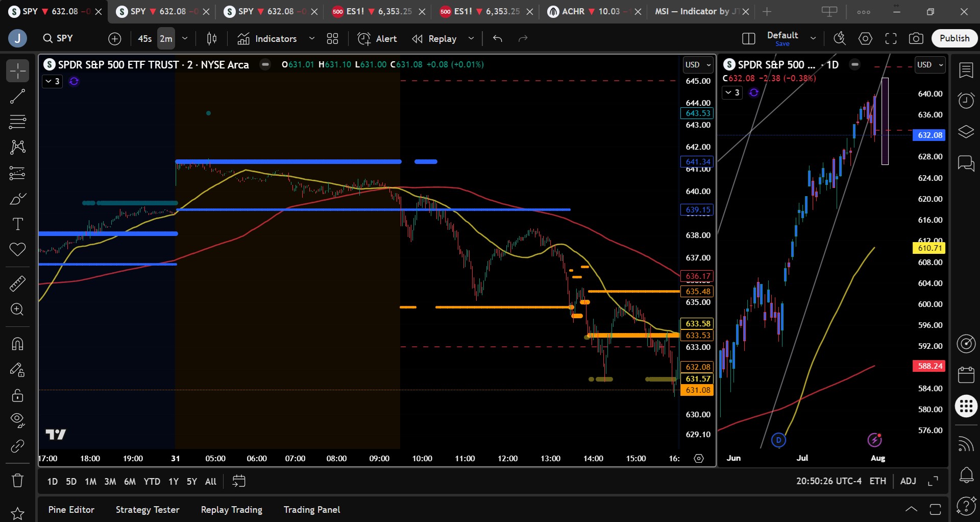
Task: Open the object tree layers panel
Action: 966,132
